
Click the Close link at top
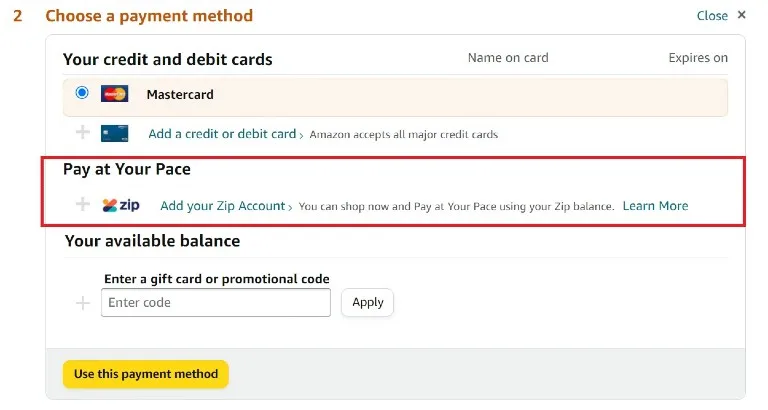tap(712, 16)
